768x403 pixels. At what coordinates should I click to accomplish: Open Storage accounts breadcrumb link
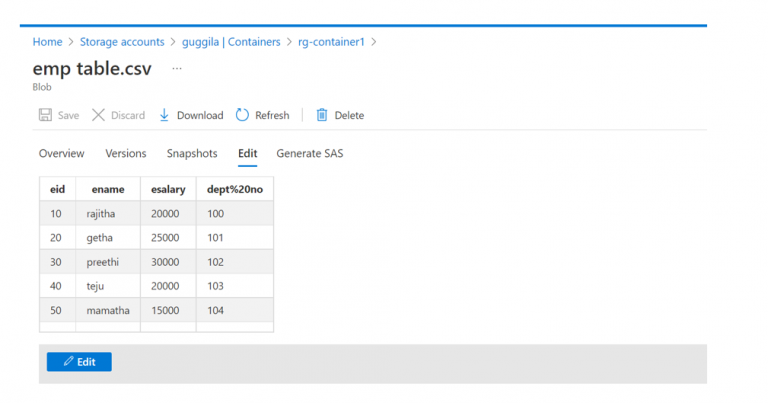tap(122, 42)
